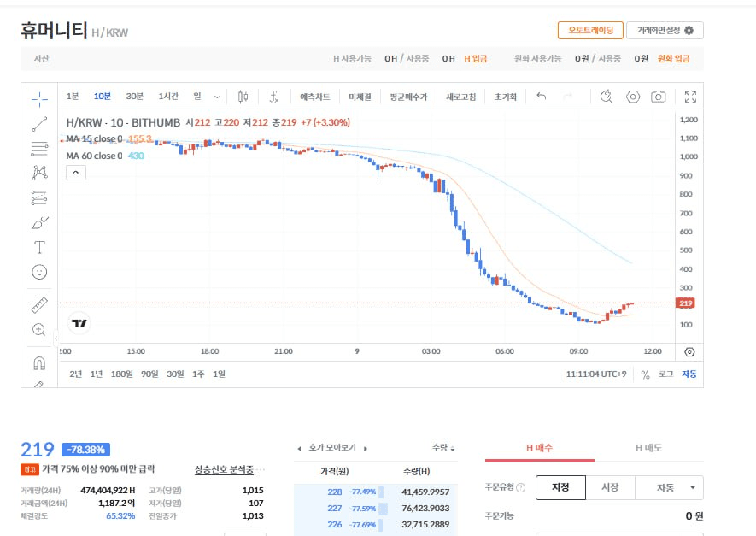Take a chart snapshot with camera icon
Screen dimensions: 756x536
(658, 97)
